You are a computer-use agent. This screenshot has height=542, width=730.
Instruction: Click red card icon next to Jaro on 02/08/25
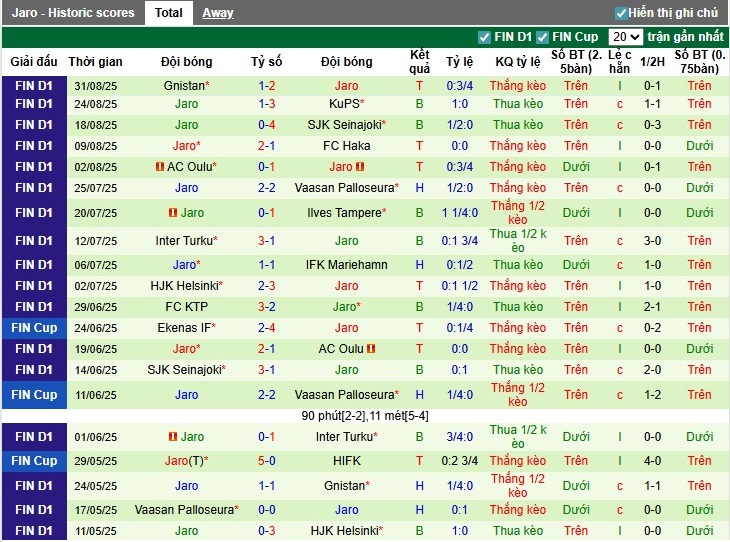[x=360, y=167]
